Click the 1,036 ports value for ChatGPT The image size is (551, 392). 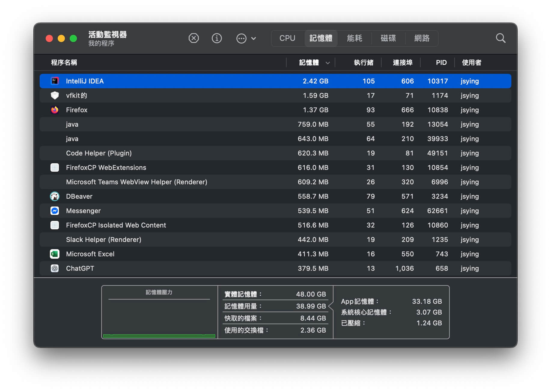click(x=404, y=268)
